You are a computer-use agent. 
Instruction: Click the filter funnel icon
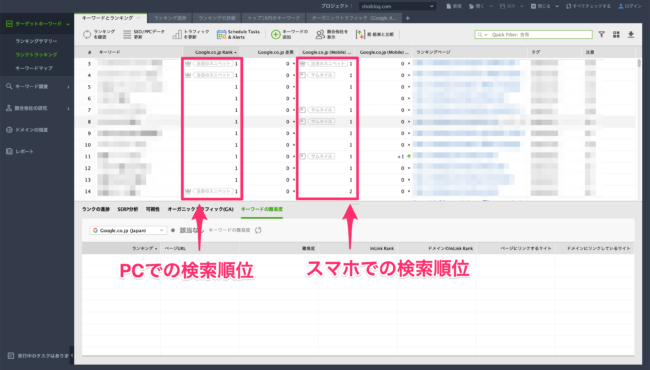tap(601, 34)
